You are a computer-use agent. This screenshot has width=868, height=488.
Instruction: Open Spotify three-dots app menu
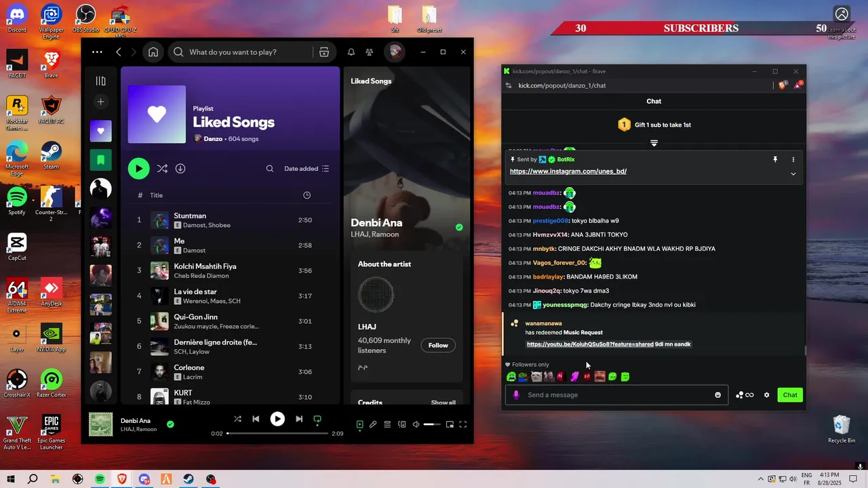coord(97,52)
